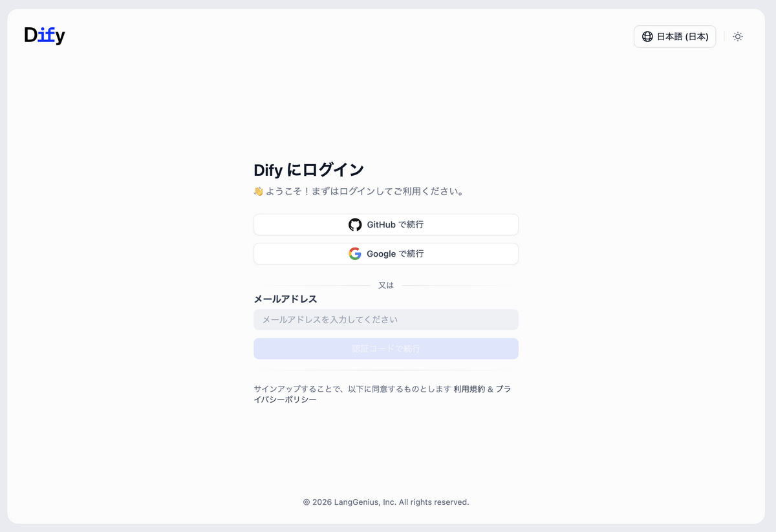Image resolution: width=776 pixels, height=532 pixels.
Task: Click the GitHub logo icon on the continue button
Action: point(356,224)
